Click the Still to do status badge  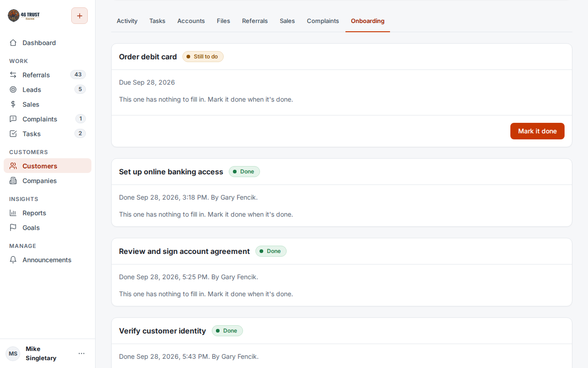point(203,57)
